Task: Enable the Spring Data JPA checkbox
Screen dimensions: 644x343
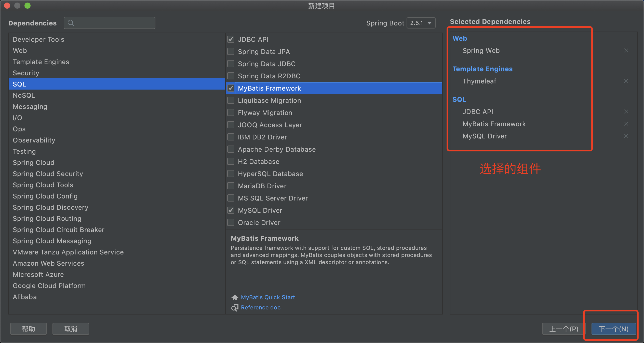Action: pyautogui.click(x=231, y=51)
